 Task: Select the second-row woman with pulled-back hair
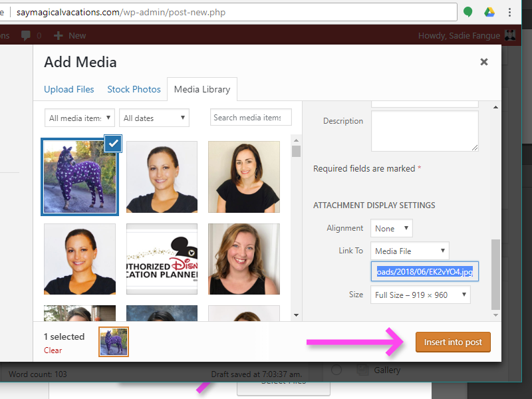[x=80, y=259]
